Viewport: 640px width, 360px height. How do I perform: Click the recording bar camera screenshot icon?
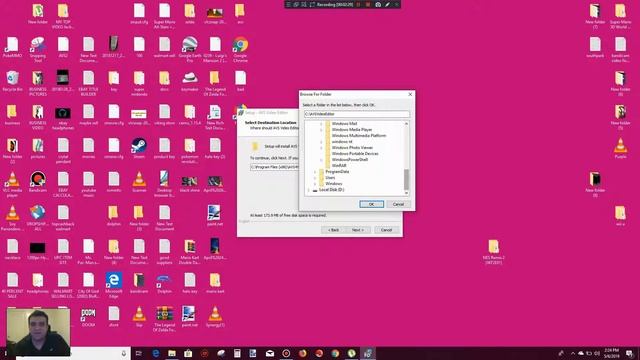pyautogui.click(x=378, y=4)
